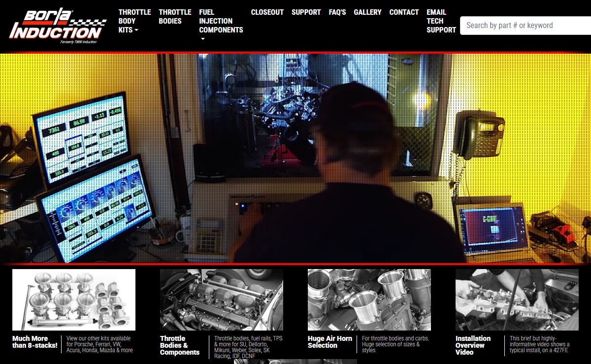Click the dyno room hero banner image
The width and height of the screenshot is (591, 364).
295,158
